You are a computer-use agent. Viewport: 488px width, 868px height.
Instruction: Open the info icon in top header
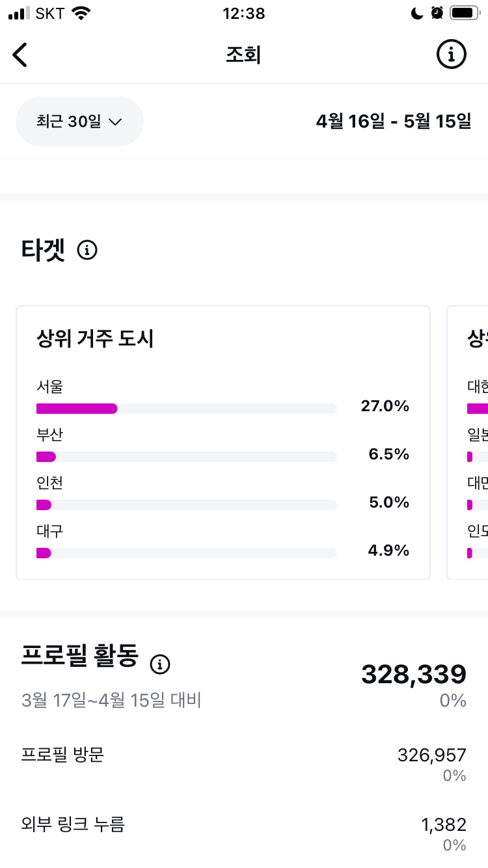[451, 54]
